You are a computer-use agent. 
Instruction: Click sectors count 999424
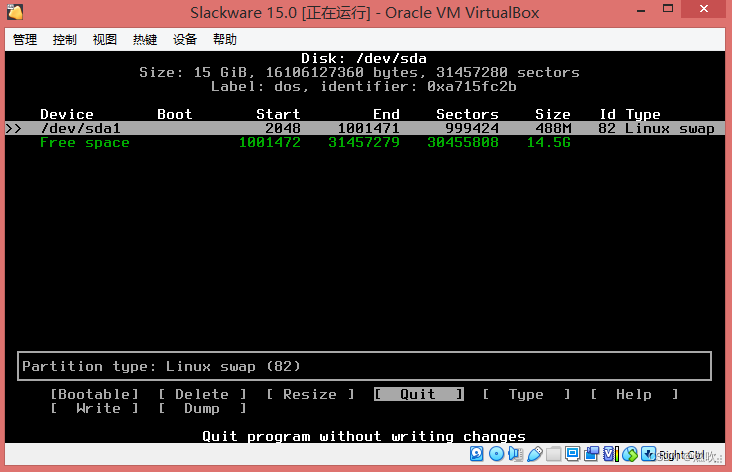(x=472, y=128)
